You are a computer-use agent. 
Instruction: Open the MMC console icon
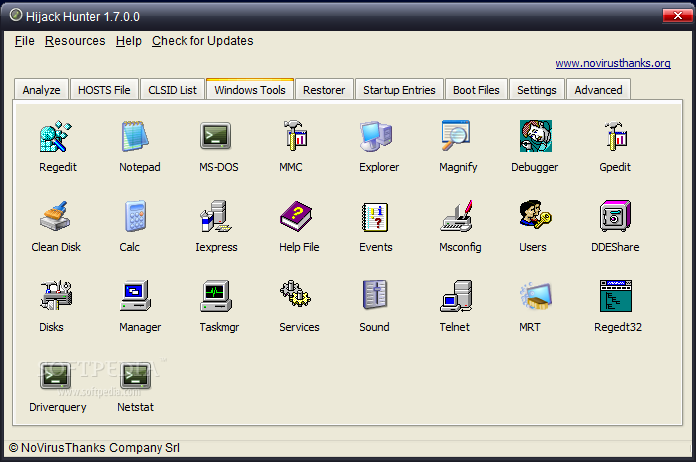point(295,135)
